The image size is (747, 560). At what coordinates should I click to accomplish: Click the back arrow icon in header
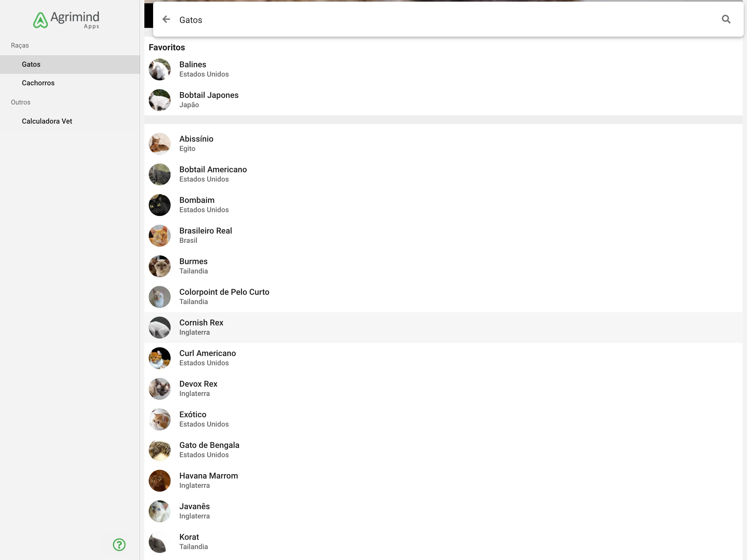click(x=167, y=19)
